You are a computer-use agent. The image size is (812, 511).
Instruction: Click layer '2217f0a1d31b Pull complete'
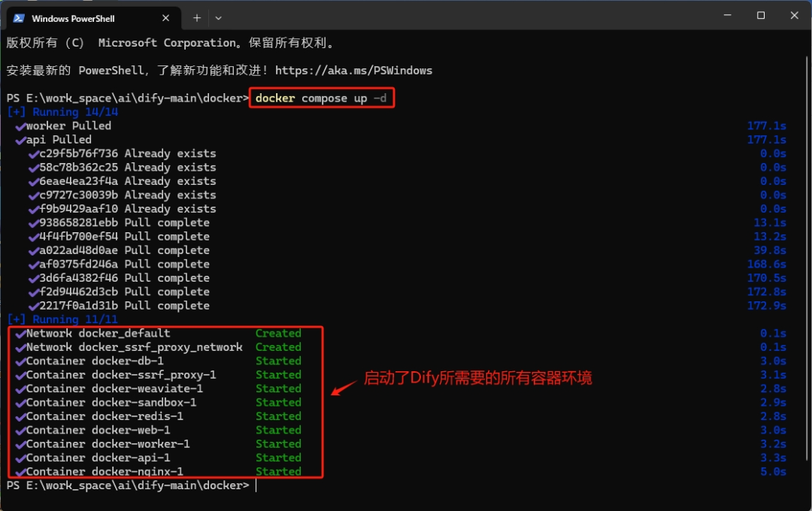click(119, 305)
